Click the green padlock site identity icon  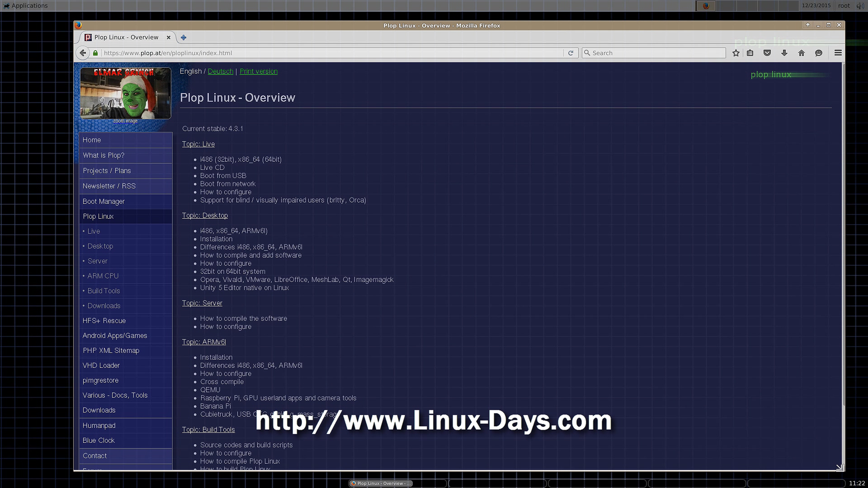(x=95, y=53)
